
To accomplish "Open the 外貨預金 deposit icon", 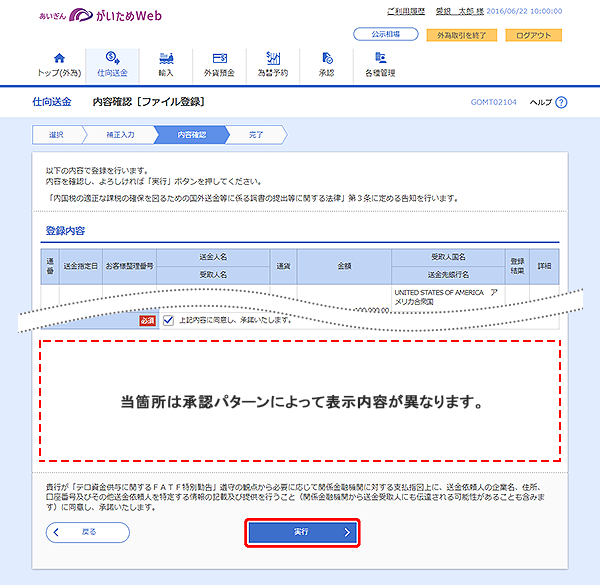I will pos(220,58).
